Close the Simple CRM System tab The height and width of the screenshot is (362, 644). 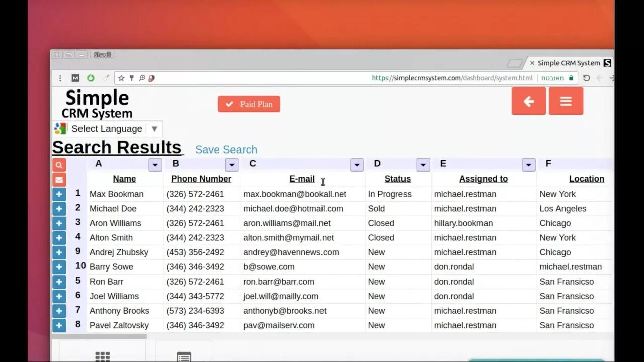pos(532,63)
